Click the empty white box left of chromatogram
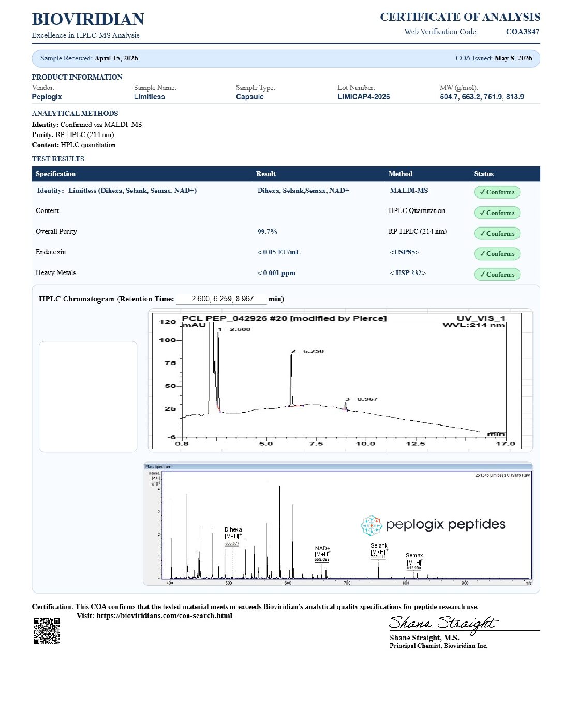 point(88,397)
